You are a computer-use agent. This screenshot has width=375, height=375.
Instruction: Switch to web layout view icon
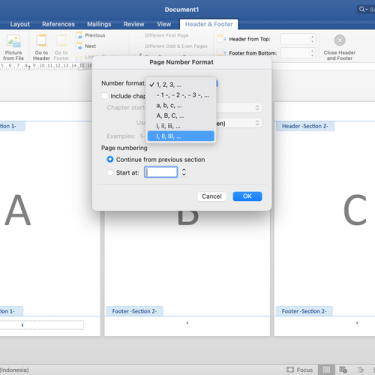coord(343,370)
